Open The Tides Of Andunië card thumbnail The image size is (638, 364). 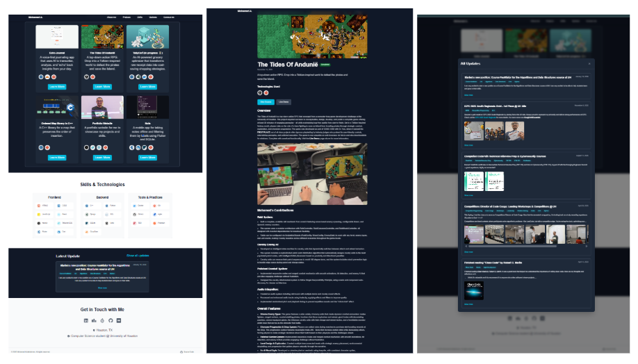(102, 37)
